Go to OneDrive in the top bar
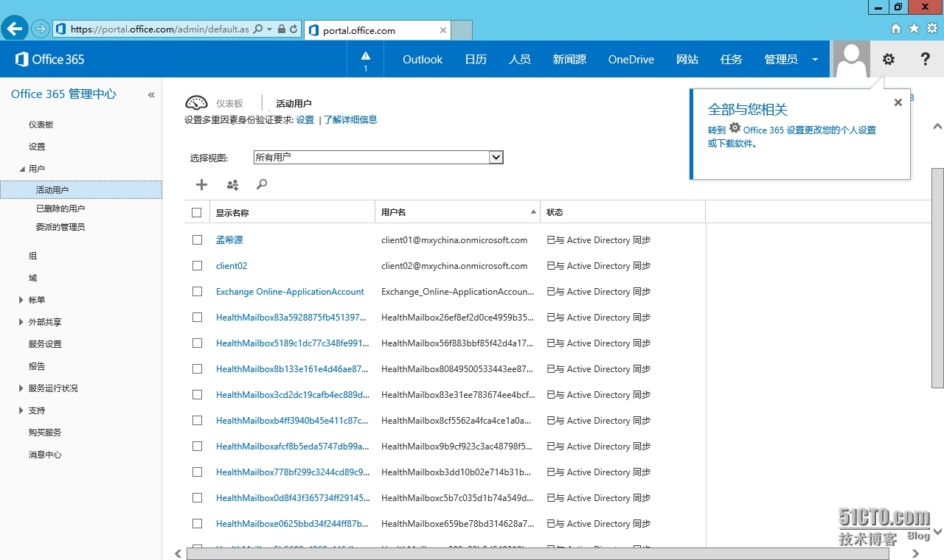 (631, 60)
